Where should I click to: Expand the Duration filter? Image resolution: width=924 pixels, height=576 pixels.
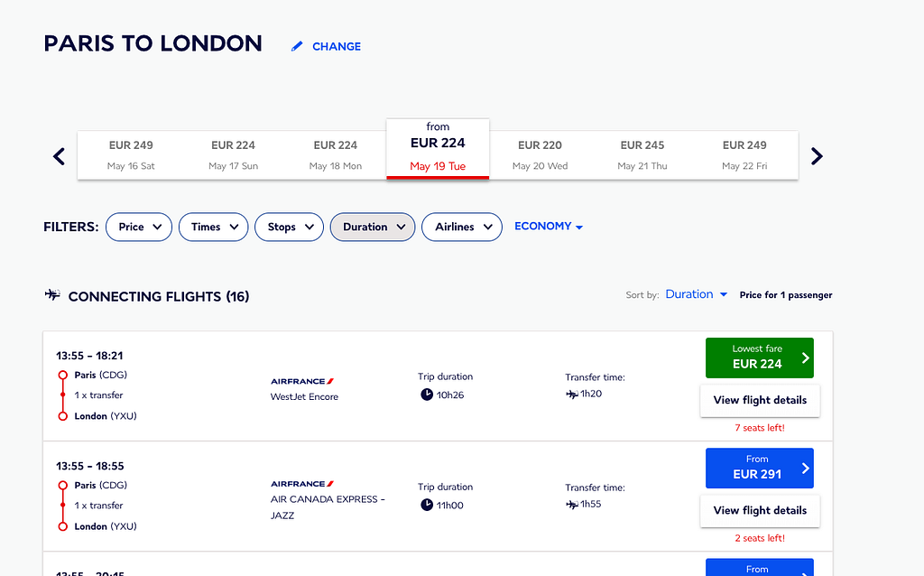pyautogui.click(x=373, y=227)
